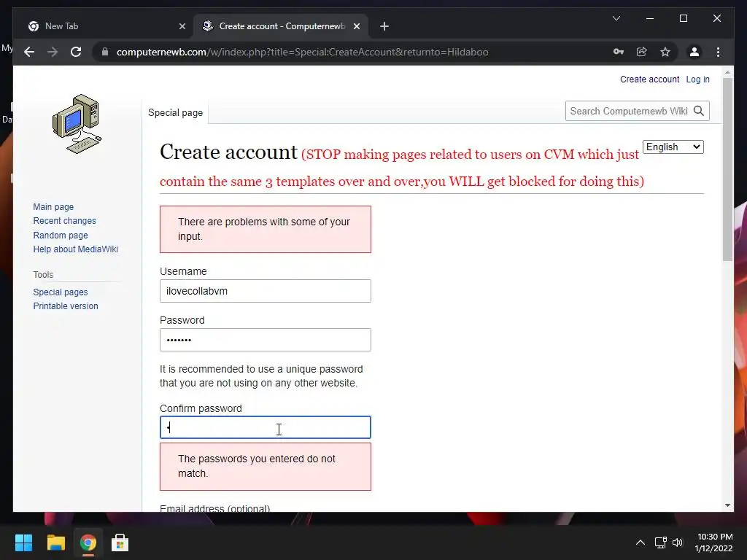Open the clock and date panel
Viewport: 747px width, 560px height.
click(x=713, y=542)
